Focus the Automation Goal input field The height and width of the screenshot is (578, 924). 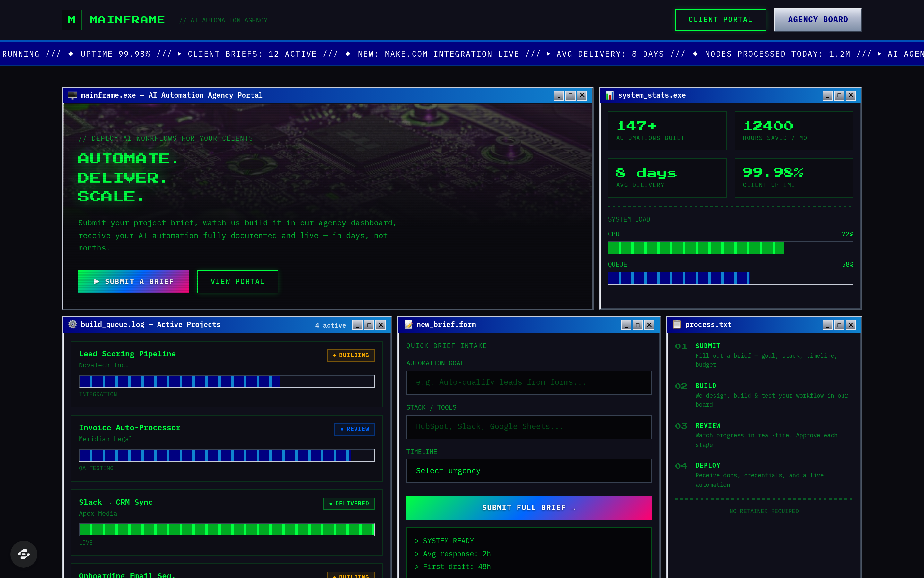point(529,382)
